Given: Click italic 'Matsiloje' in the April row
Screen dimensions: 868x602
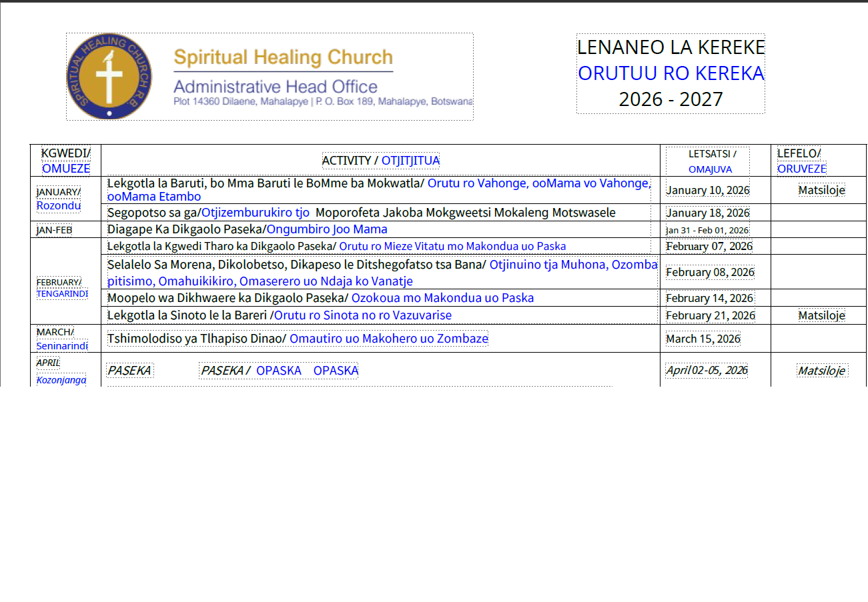Looking at the screenshot, I should [x=822, y=371].
